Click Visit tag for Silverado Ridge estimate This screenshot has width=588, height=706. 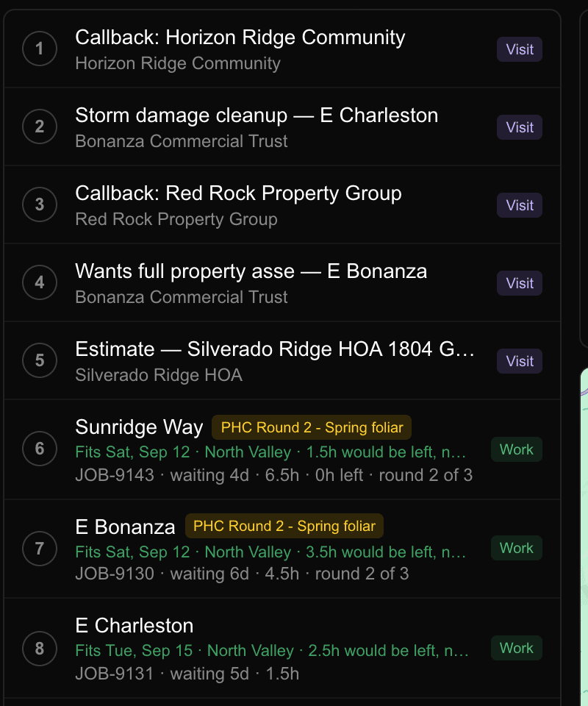coord(519,360)
